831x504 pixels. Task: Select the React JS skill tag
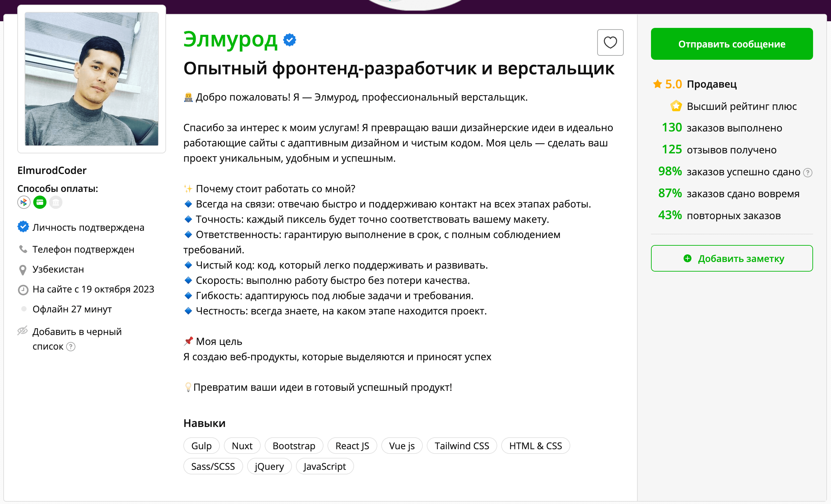(352, 446)
